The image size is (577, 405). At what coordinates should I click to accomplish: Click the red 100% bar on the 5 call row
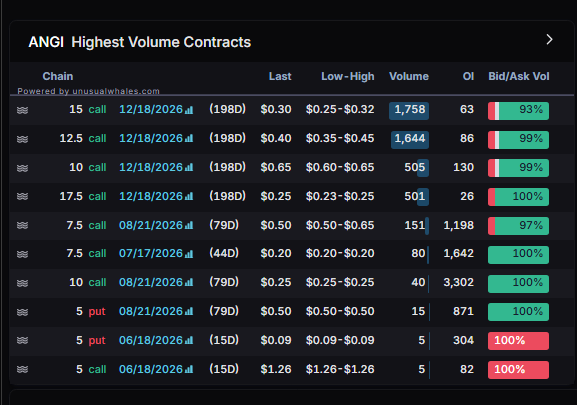(518, 370)
